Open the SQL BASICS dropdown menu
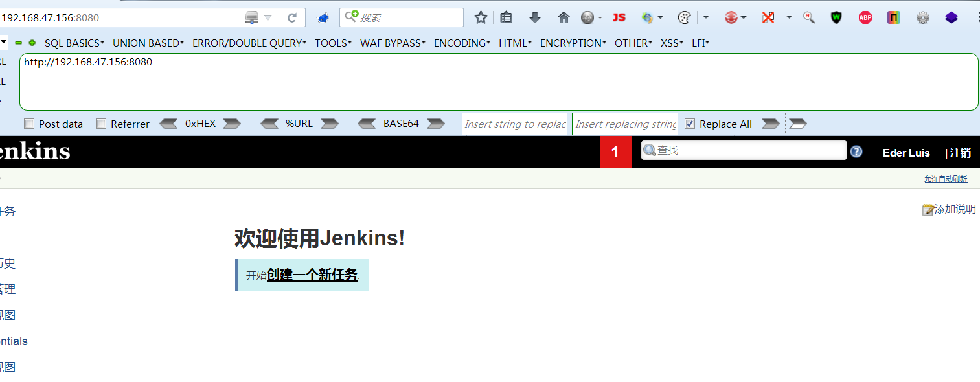This screenshot has height=382, width=980. [74, 43]
